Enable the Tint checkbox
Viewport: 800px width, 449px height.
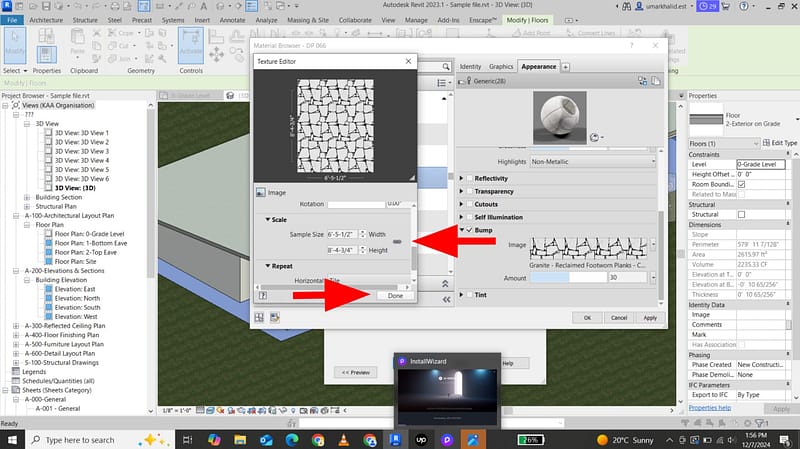pos(468,294)
